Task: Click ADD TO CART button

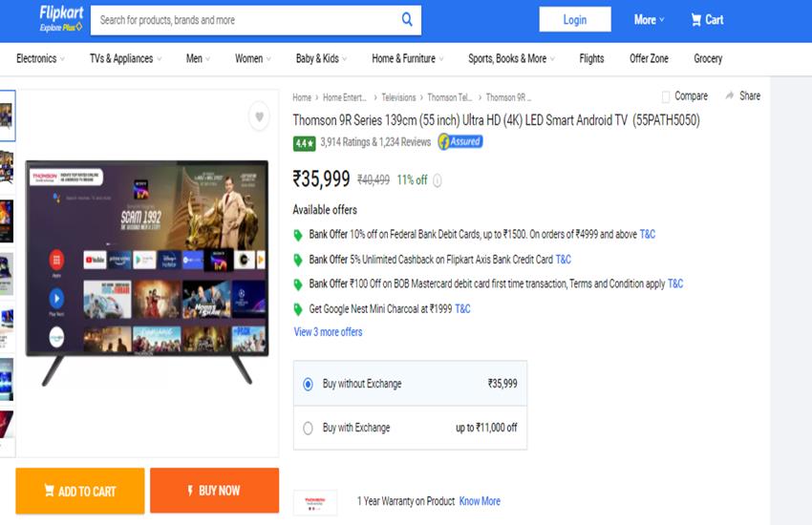Action: [80, 491]
